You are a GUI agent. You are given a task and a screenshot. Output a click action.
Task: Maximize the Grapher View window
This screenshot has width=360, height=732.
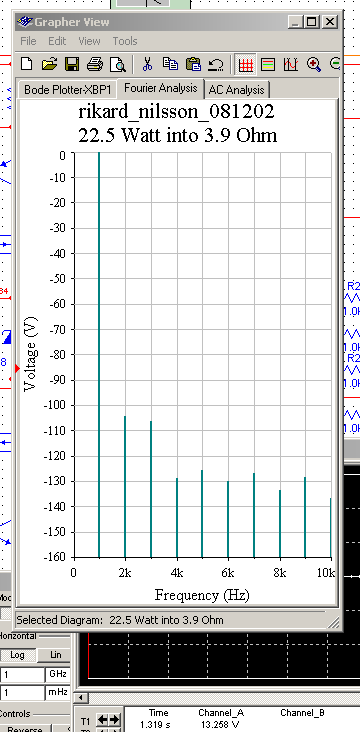pyautogui.click(x=312, y=21)
